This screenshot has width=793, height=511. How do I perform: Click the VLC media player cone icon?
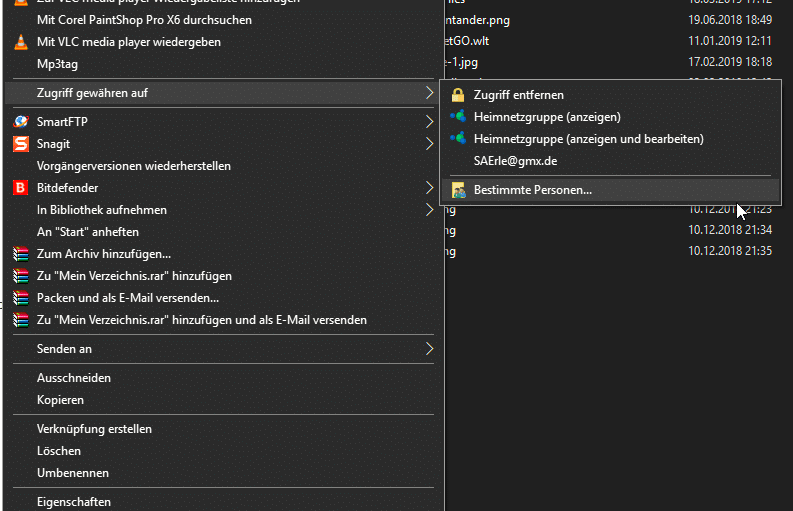point(20,42)
